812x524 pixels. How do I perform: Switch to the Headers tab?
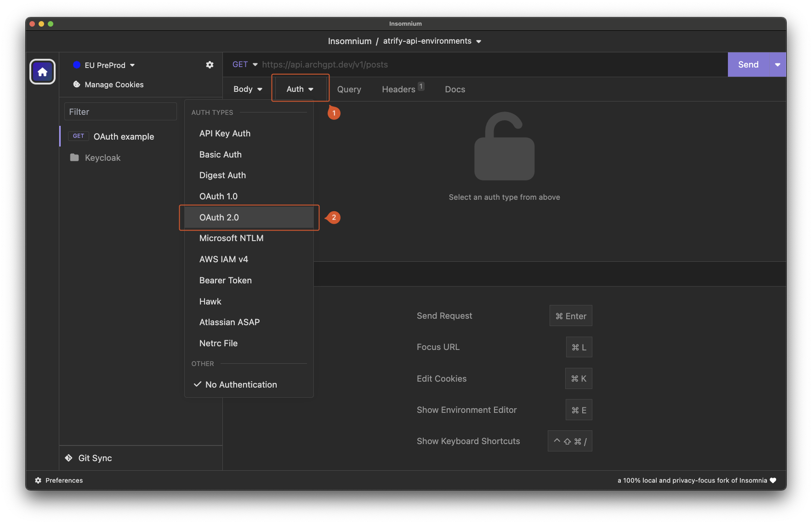[x=398, y=89]
